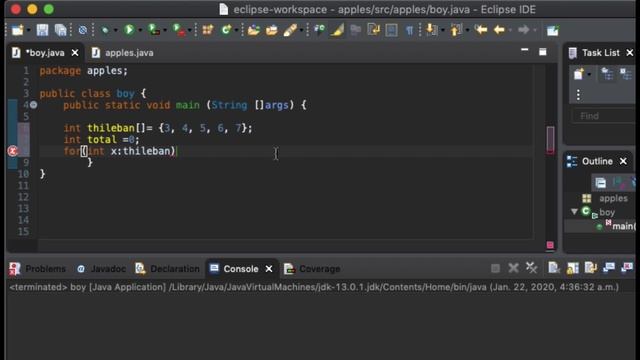Screen dimensions: 640x360
Task: Click the Open Type icon
Action: tap(253, 30)
